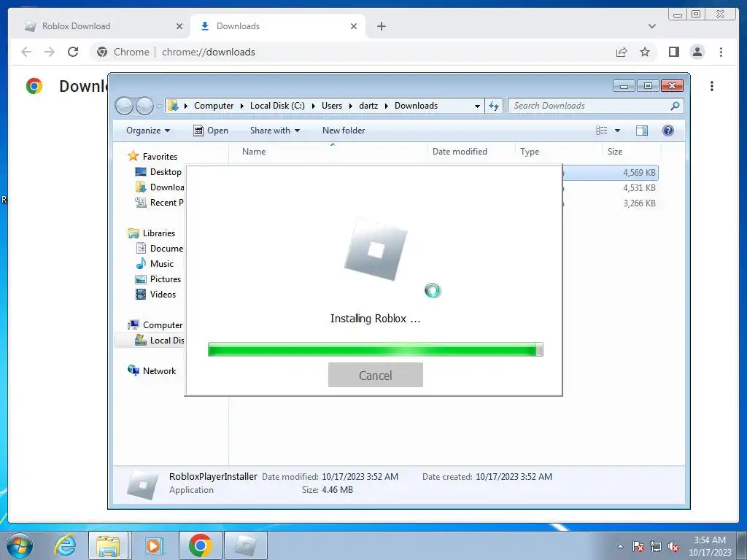Cancel the Roblox installation
747x560 pixels.
pos(376,376)
